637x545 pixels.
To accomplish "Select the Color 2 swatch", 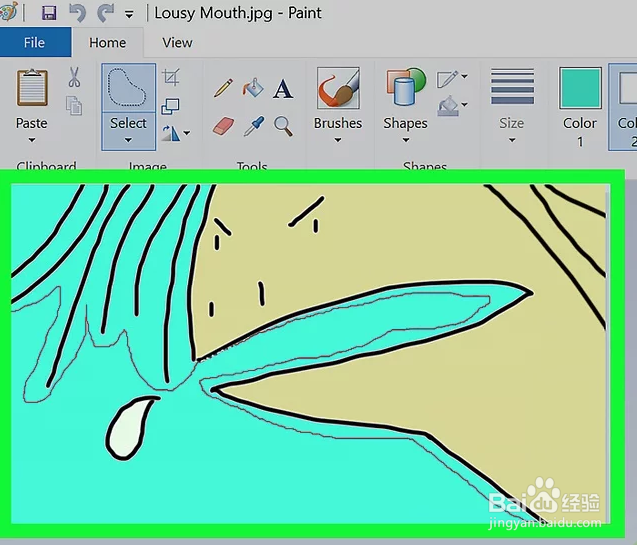I will pyautogui.click(x=627, y=88).
